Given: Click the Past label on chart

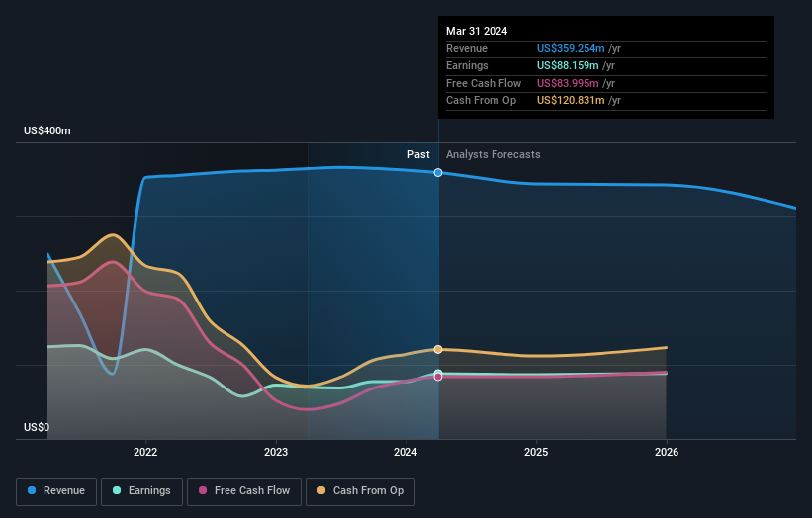Looking at the screenshot, I should tap(418, 155).
